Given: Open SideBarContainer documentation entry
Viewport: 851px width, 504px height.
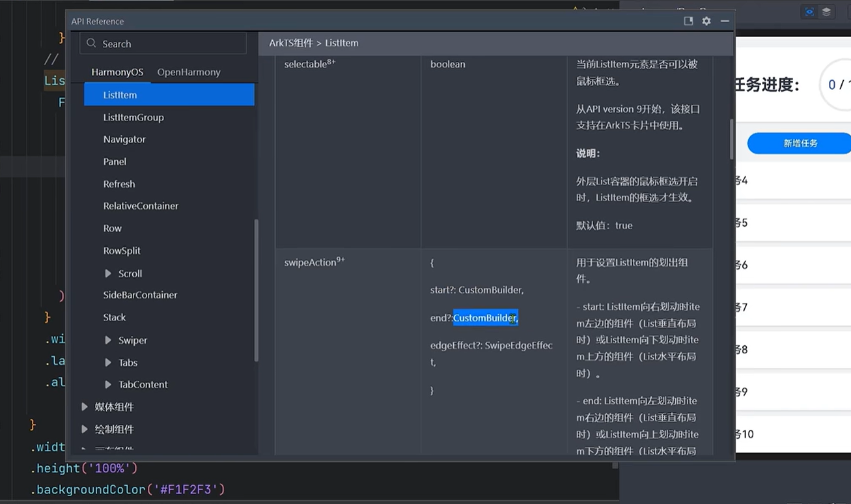Looking at the screenshot, I should (x=140, y=295).
